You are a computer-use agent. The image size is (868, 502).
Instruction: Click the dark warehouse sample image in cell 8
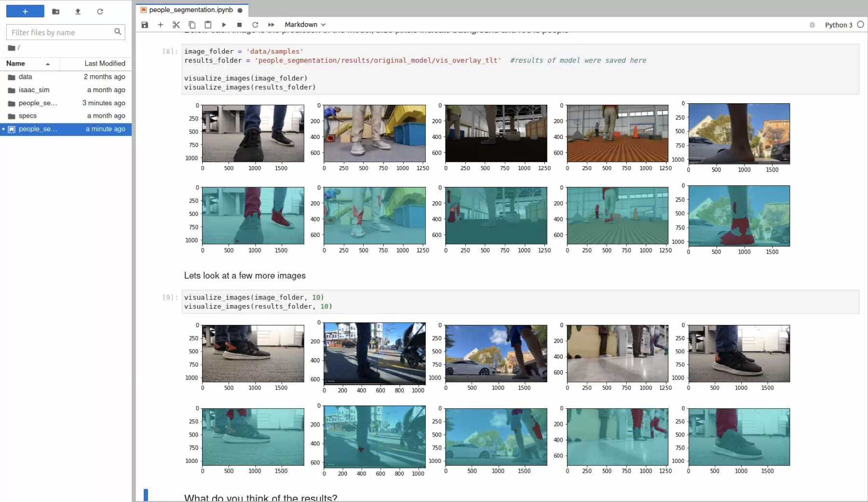click(496, 133)
